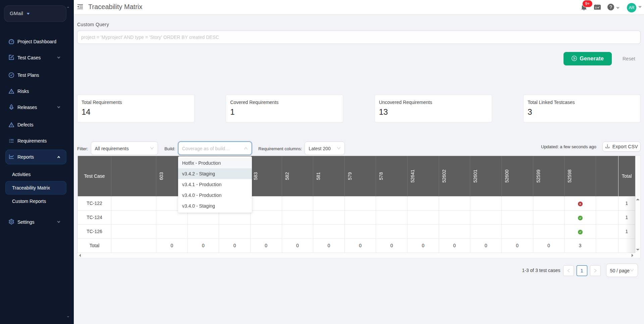Open the AR user avatar menu

click(x=632, y=7)
